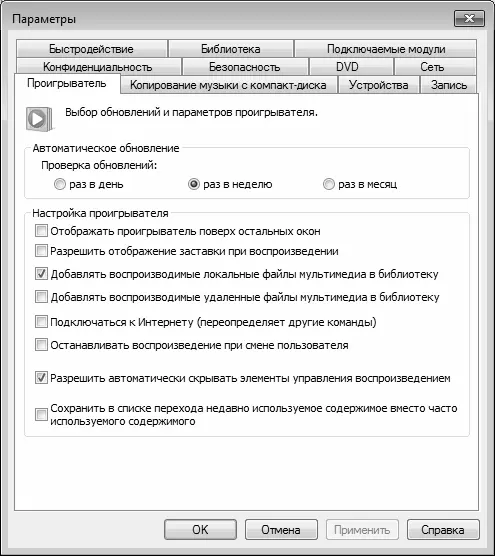Check 'Добавлять воспроизводимые удаленные файлы' checkbox
Screen dimensions: 495x556
coord(41,297)
